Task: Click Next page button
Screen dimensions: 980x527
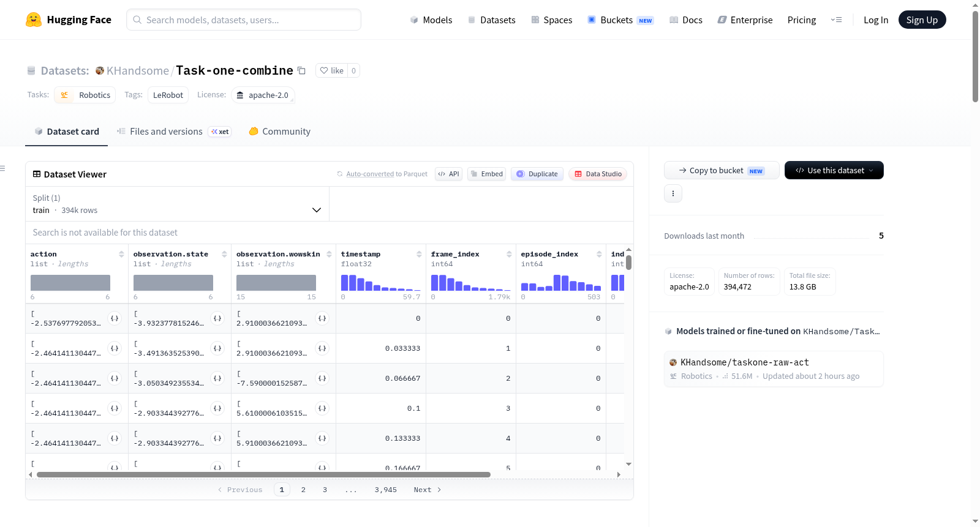Action: (x=428, y=490)
